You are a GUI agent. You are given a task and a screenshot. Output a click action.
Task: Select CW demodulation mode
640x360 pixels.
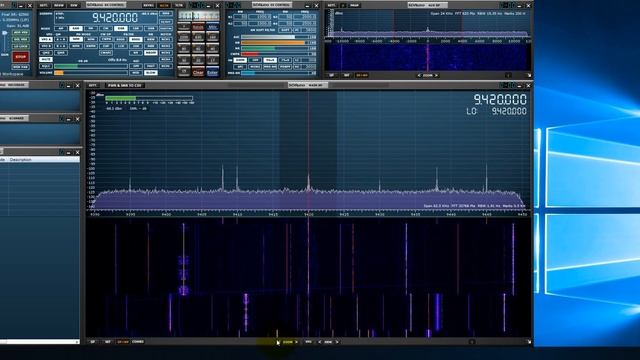106,29
